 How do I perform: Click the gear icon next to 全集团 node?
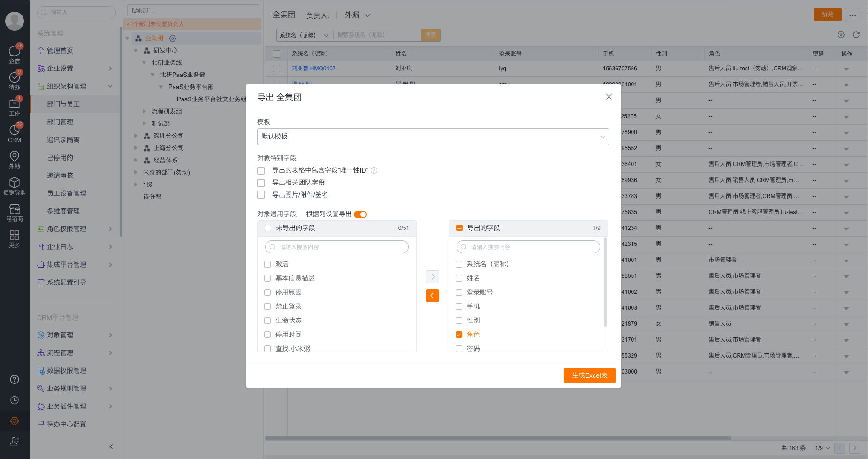tap(173, 38)
